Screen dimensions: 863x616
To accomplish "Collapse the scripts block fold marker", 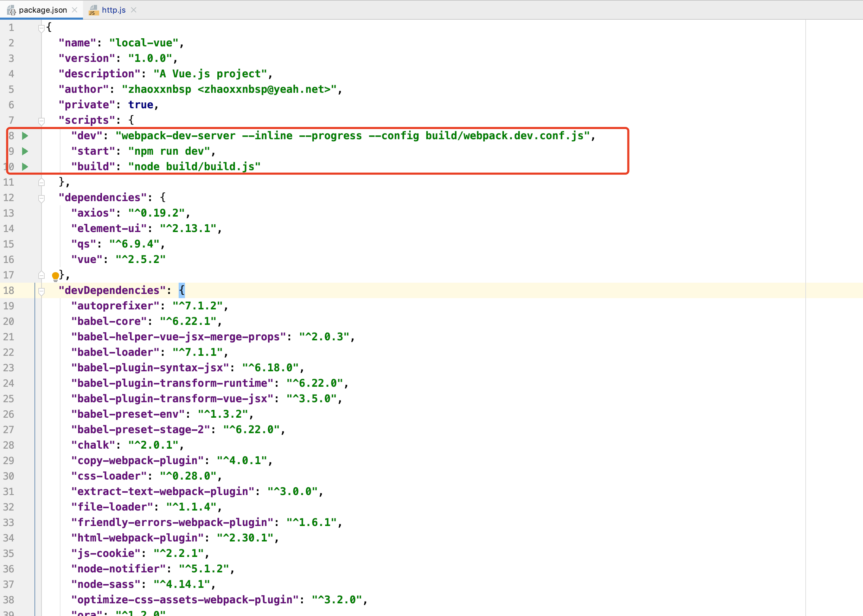I will (41, 121).
